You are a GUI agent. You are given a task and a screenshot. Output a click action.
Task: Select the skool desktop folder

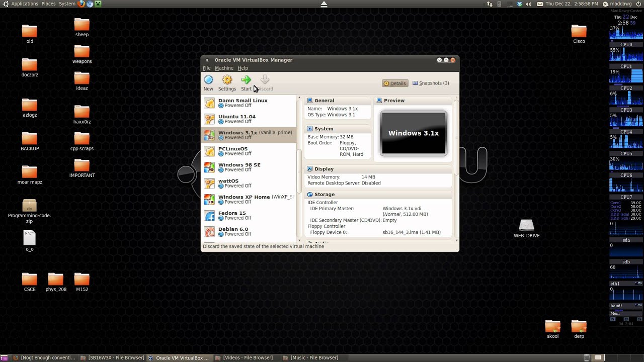click(x=552, y=326)
